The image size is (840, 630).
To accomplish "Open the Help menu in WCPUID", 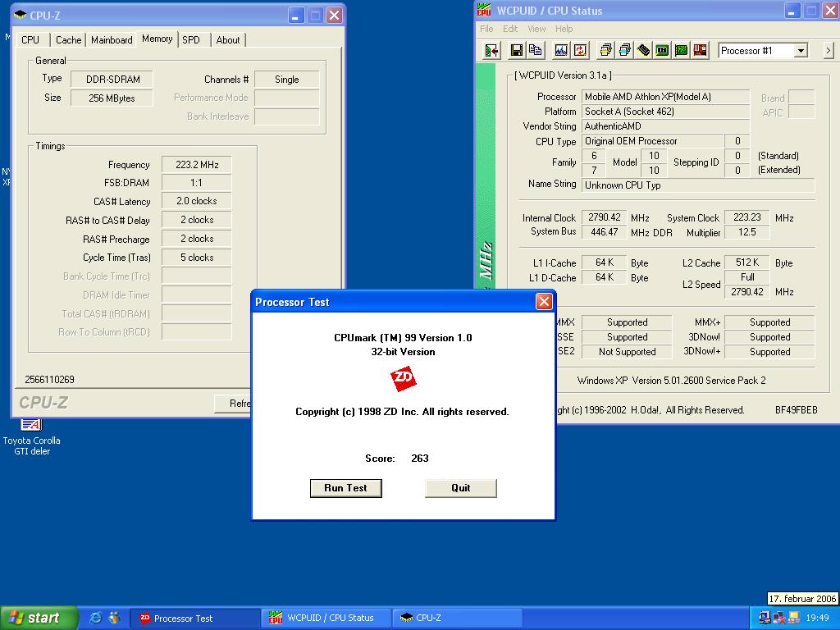I will (x=564, y=29).
